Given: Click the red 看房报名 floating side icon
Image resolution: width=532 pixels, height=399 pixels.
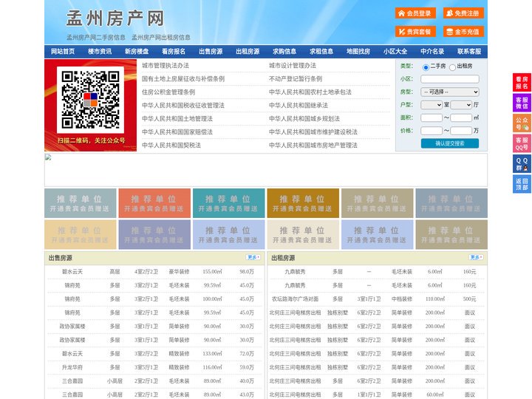Looking at the screenshot, I should tap(522, 83).
